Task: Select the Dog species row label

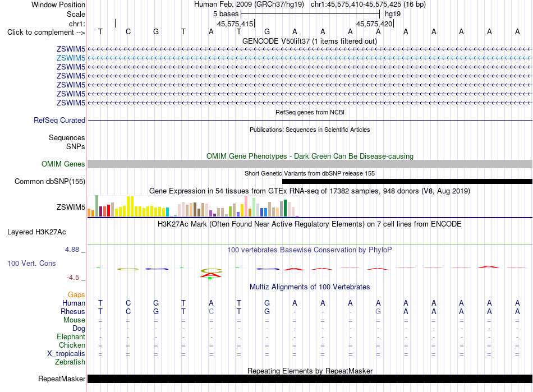Action: 79,329
